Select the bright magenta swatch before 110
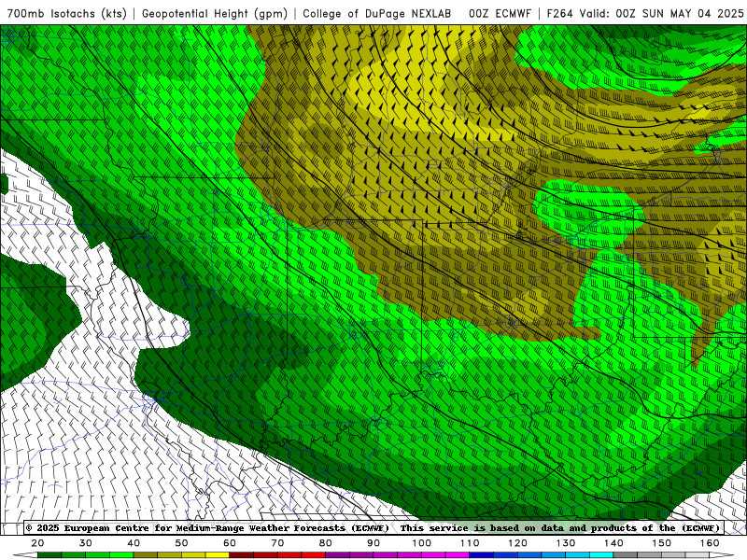Image resolution: width=747 pixels, height=560 pixels. (457, 555)
